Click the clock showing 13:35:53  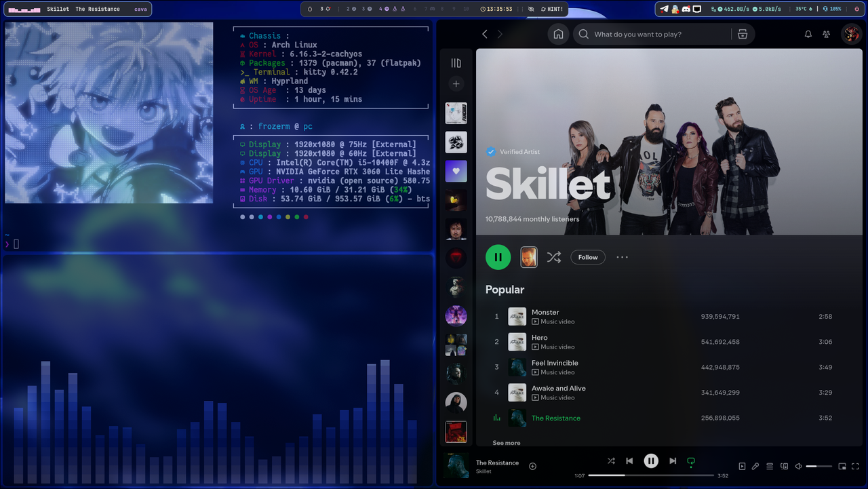pos(496,9)
